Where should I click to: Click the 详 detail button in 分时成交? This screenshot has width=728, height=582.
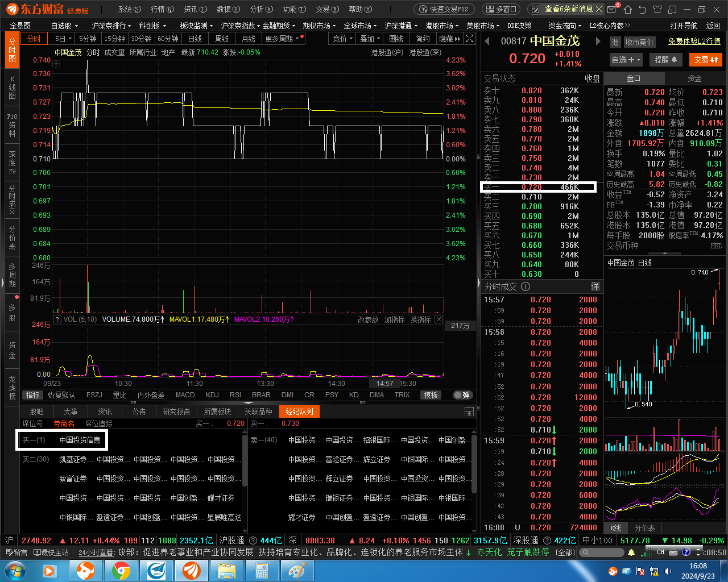(x=595, y=286)
